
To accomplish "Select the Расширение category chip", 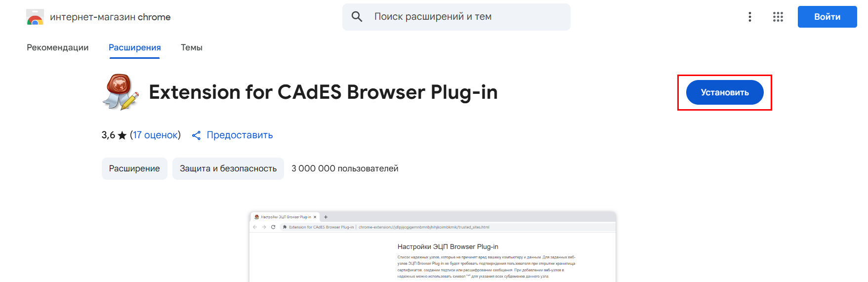I will click(134, 168).
